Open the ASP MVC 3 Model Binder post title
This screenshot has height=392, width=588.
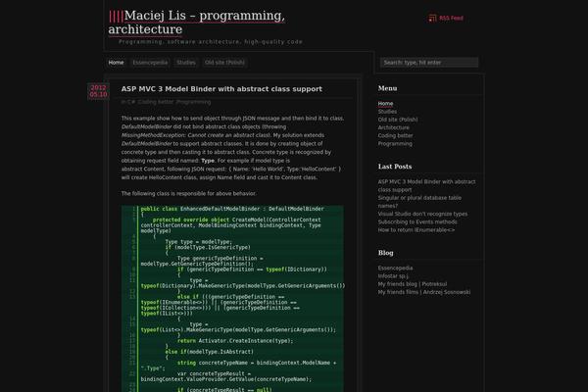click(221, 89)
